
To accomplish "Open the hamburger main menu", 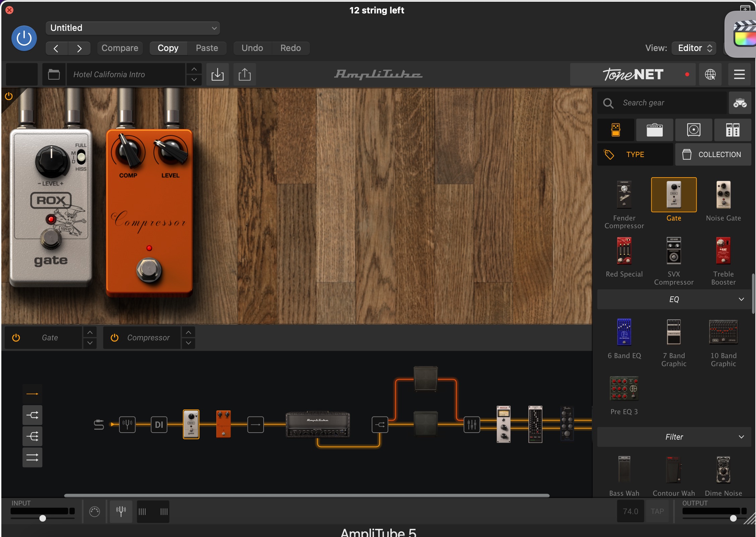I will 739,74.
